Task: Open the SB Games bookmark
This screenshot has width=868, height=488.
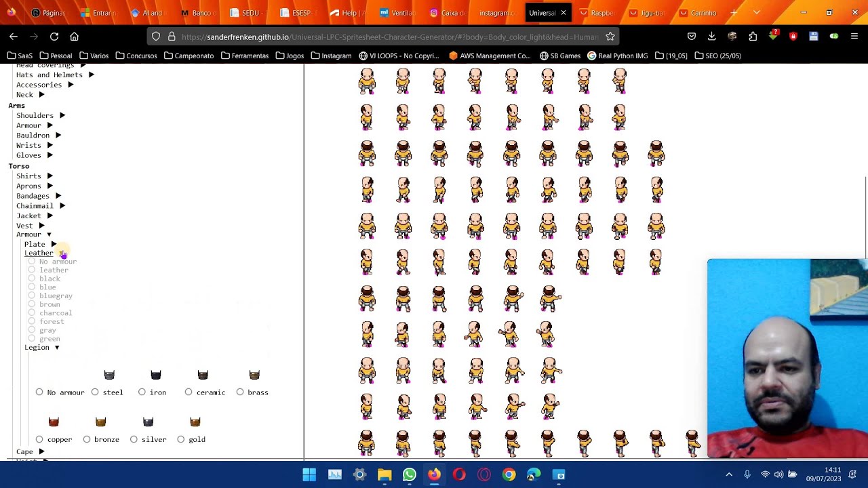Action: pos(560,56)
